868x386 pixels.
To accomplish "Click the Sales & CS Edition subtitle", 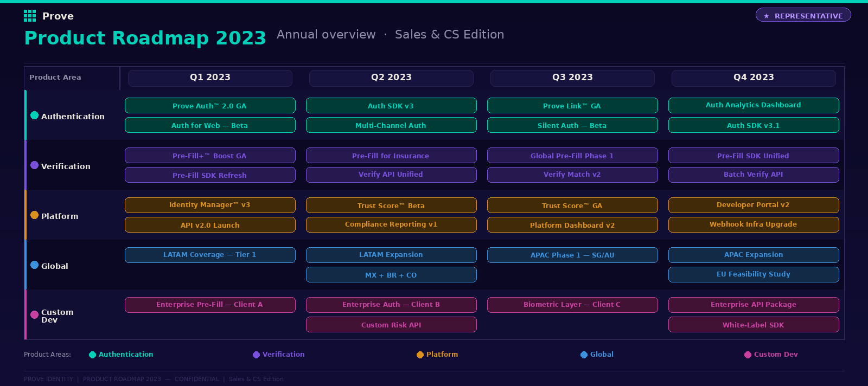I will click(449, 35).
